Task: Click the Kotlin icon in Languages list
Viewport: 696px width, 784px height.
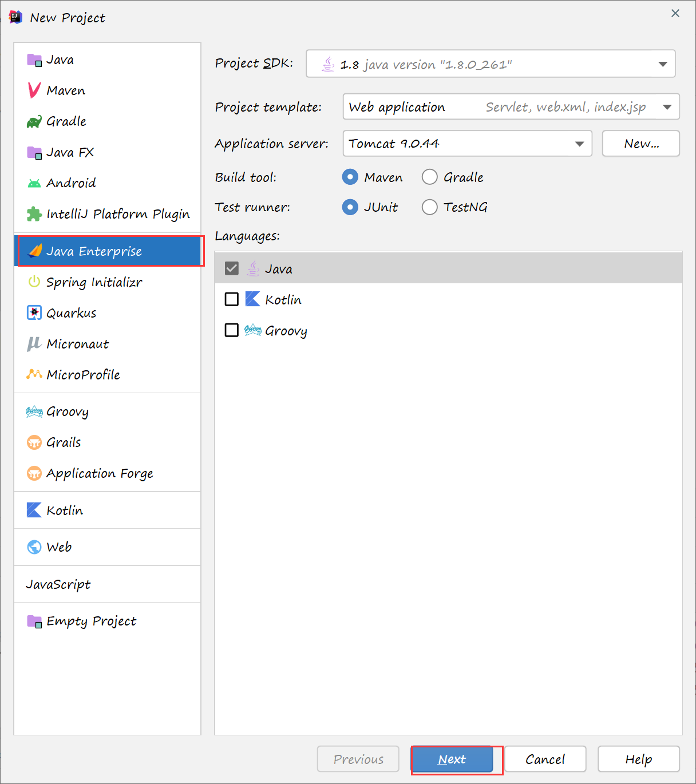Action: [252, 299]
